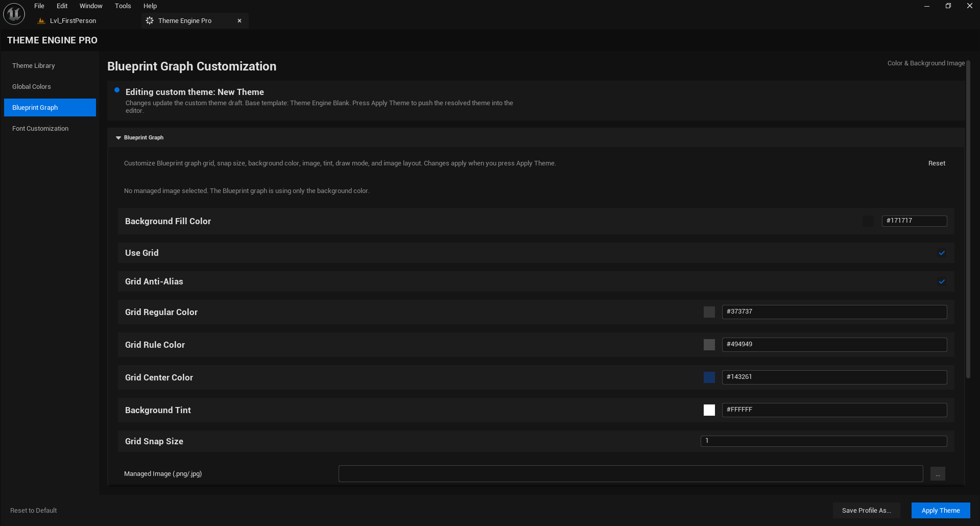Open the Font Customization page
This screenshot has width=980, height=526.
[x=50, y=129]
